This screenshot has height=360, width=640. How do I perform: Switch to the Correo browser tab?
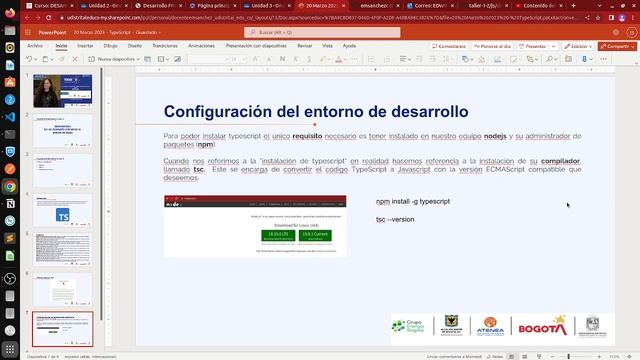tap(431, 6)
